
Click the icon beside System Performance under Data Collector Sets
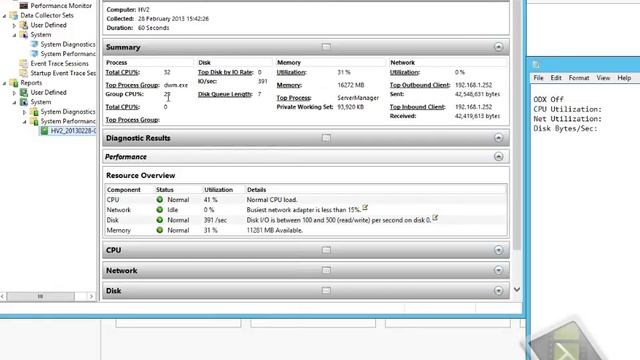tap(34, 54)
